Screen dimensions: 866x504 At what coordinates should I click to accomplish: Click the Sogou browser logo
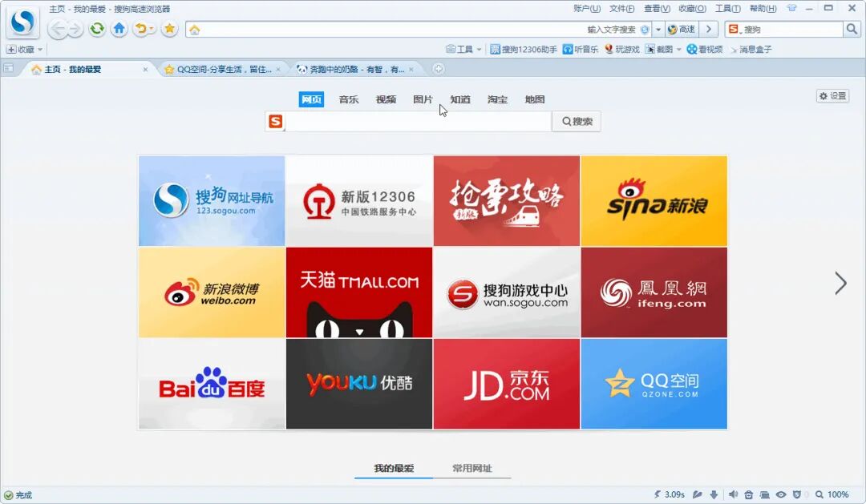coord(22,22)
